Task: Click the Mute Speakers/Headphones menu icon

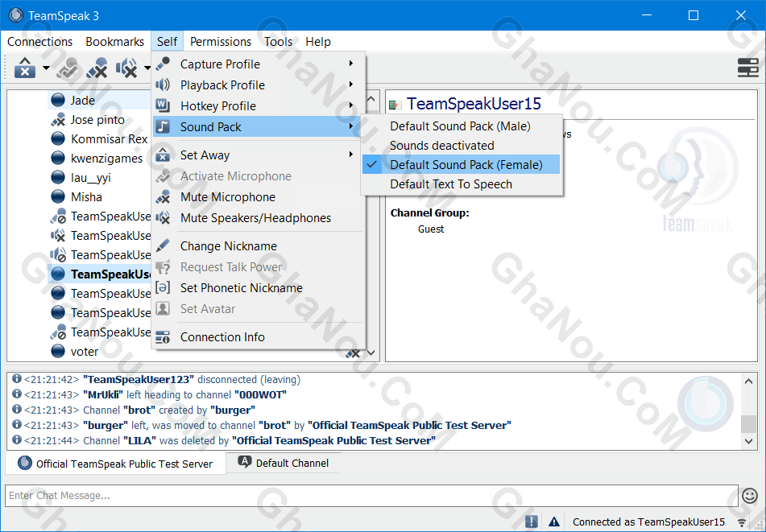Action: [x=163, y=218]
